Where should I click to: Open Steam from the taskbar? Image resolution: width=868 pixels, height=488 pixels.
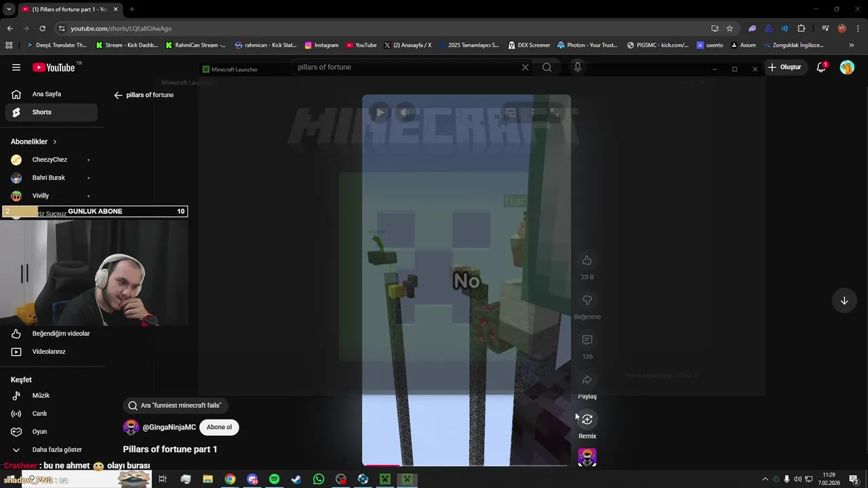coord(296,479)
